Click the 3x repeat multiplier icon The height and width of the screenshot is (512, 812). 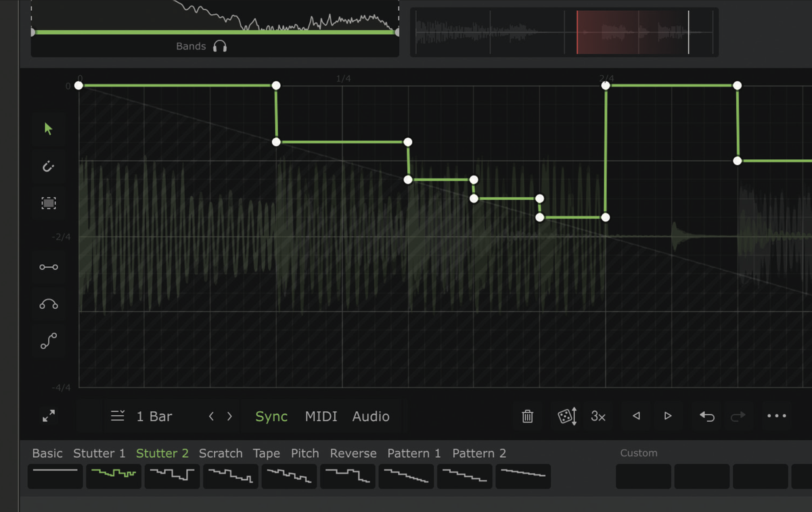tap(598, 416)
